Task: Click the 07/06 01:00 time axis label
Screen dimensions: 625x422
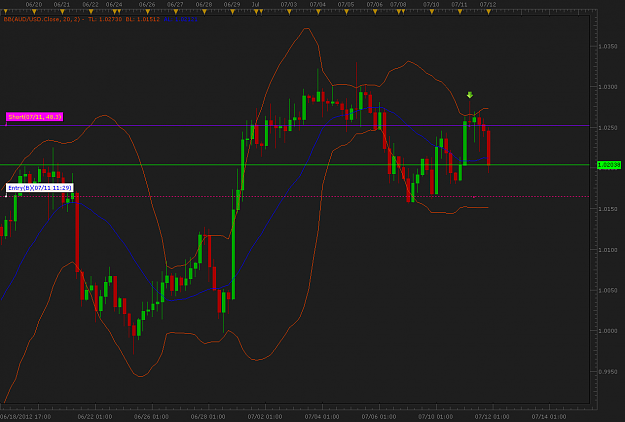Action: 379,417
